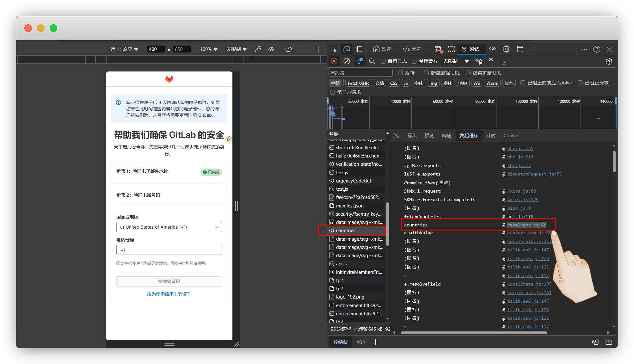This screenshot has height=364, width=634.
Task: Open the network search magnifier icon
Action: click(x=372, y=61)
